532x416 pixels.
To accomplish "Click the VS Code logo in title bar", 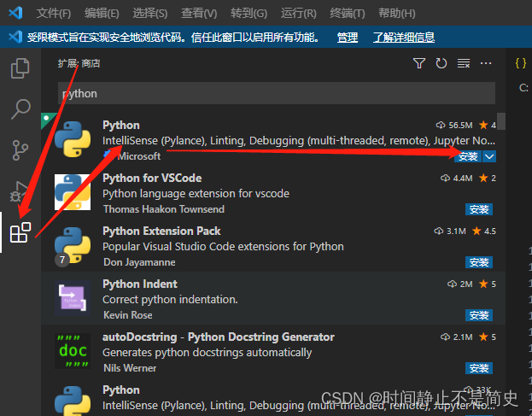I will [x=15, y=13].
